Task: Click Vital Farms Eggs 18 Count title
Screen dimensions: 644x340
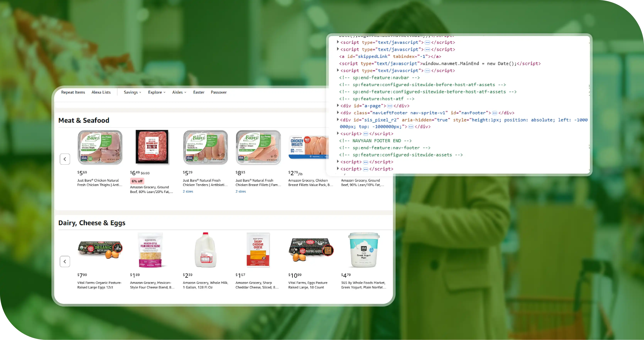Action: click(308, 285)
